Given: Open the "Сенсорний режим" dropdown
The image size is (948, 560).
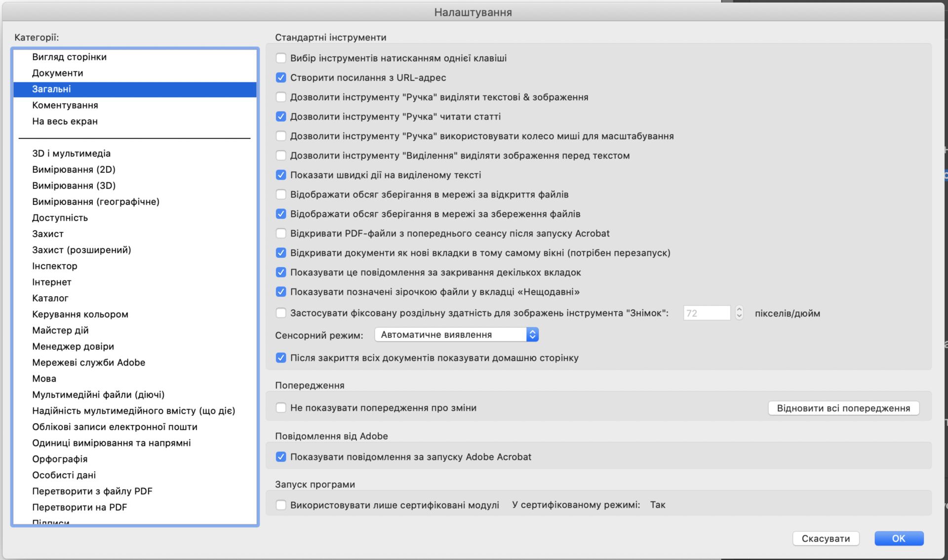Looking at the screenshot, I should click(456, 334).
